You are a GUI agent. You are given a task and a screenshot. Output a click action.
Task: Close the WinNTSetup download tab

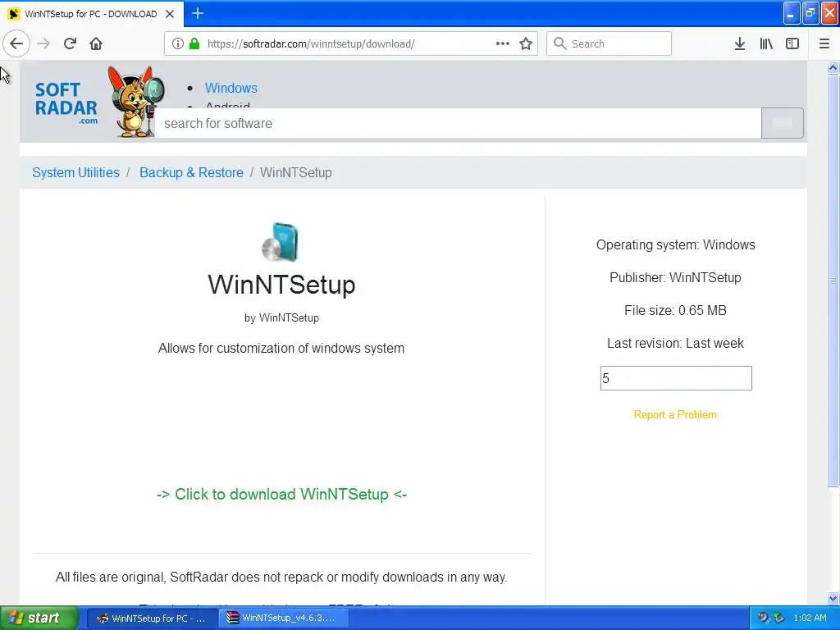click(x=170, y=14)
